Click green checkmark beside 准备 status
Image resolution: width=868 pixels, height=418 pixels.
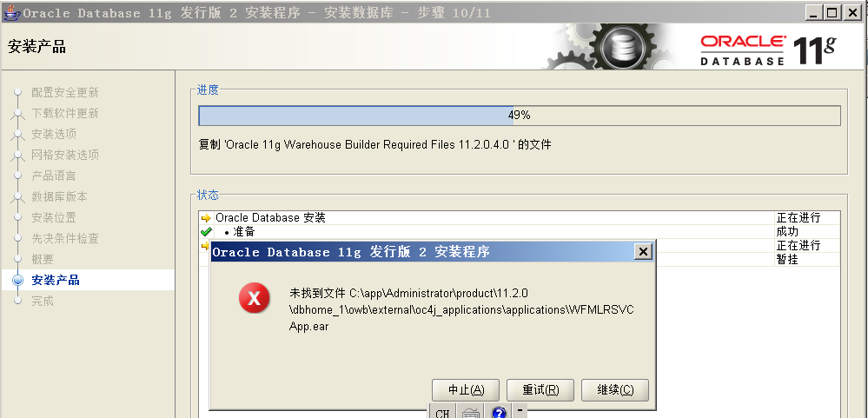[x=206, y=231]
